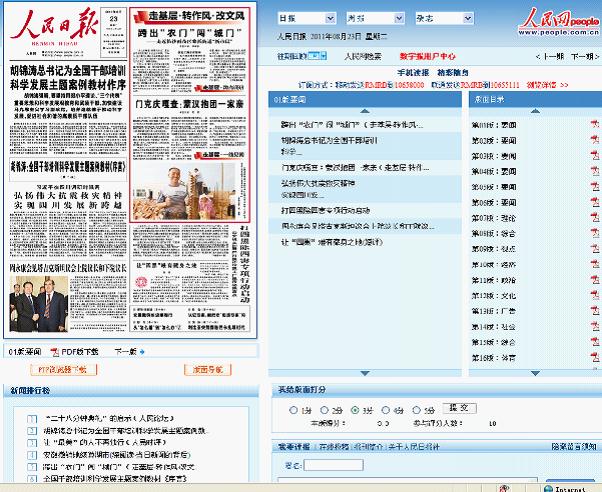The height and width of the screenshot is (492, 602).
Task: Download PDF for page 第06版
Action: click(x=595, y=202)
